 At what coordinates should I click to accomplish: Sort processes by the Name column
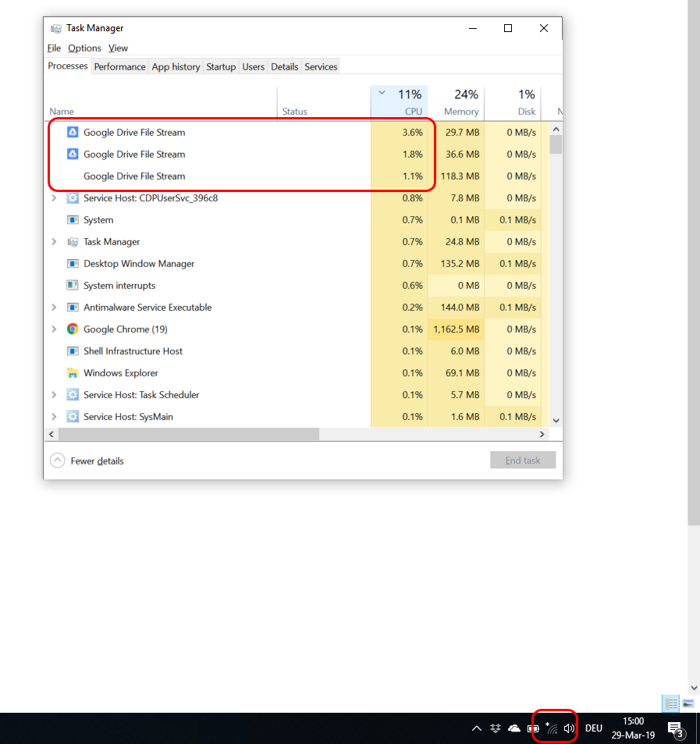click(161, 103)
